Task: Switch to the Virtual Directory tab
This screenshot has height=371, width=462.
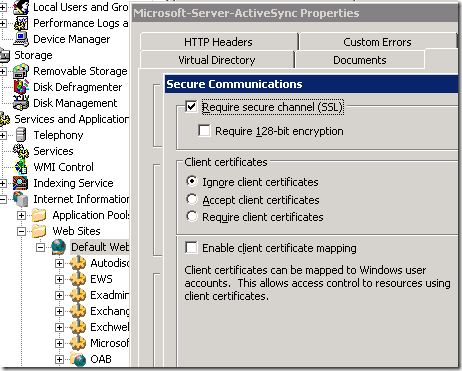Action: tap(217, 60)
